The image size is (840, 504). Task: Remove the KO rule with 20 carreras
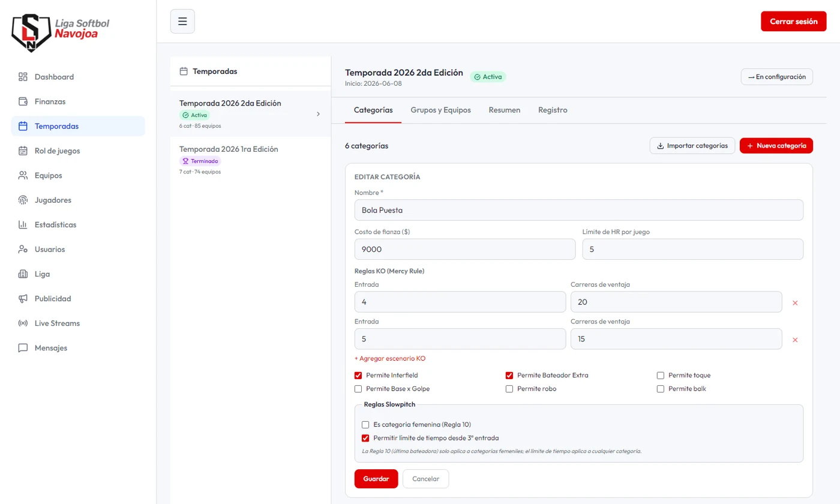[x=795, y=303]
